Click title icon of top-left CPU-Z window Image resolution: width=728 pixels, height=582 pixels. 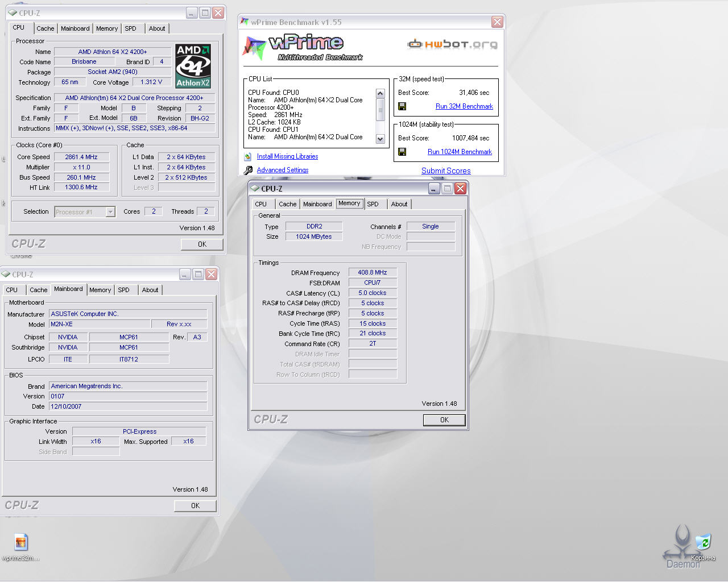coord(13,13)
